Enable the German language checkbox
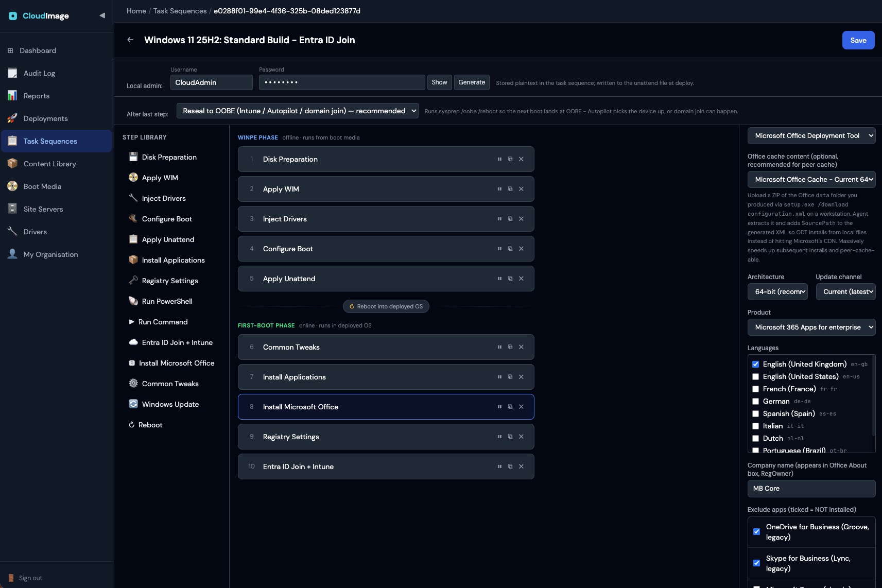The height and width of the screenshot is (588, 882). [x=755, y=401]
